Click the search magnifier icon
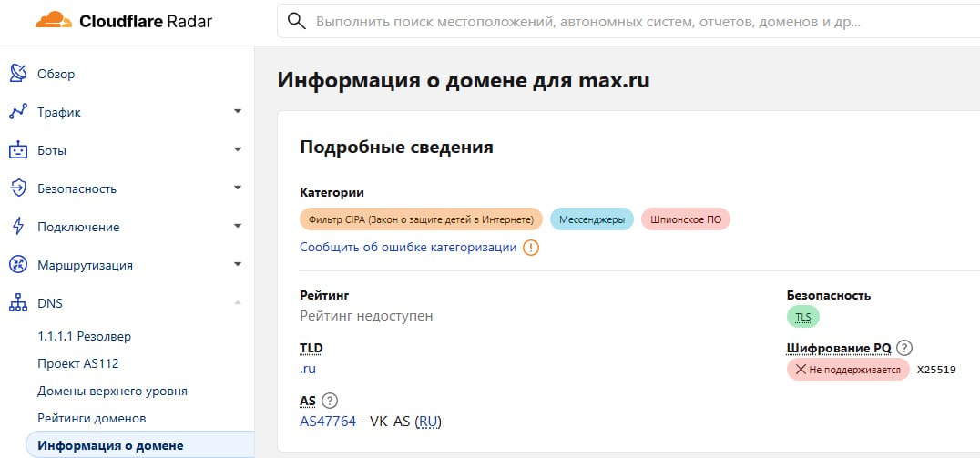980x458 pixels. pyautogui.click(x=296, y=21)
